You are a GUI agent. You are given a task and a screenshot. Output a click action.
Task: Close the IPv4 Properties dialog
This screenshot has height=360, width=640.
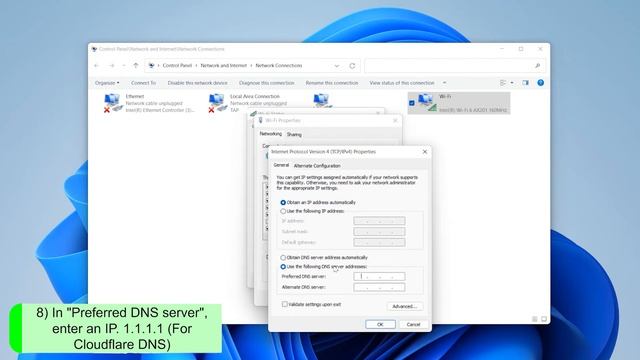coord(424,151)
